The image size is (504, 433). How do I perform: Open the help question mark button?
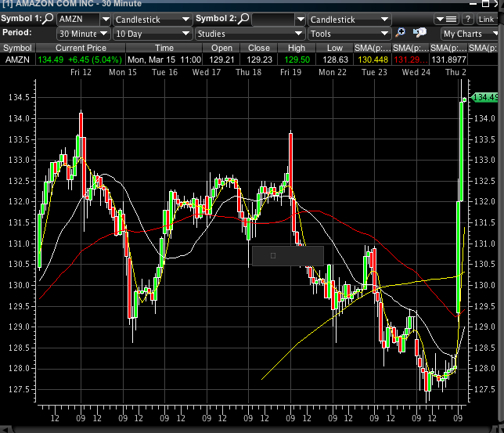click(468, 19)
